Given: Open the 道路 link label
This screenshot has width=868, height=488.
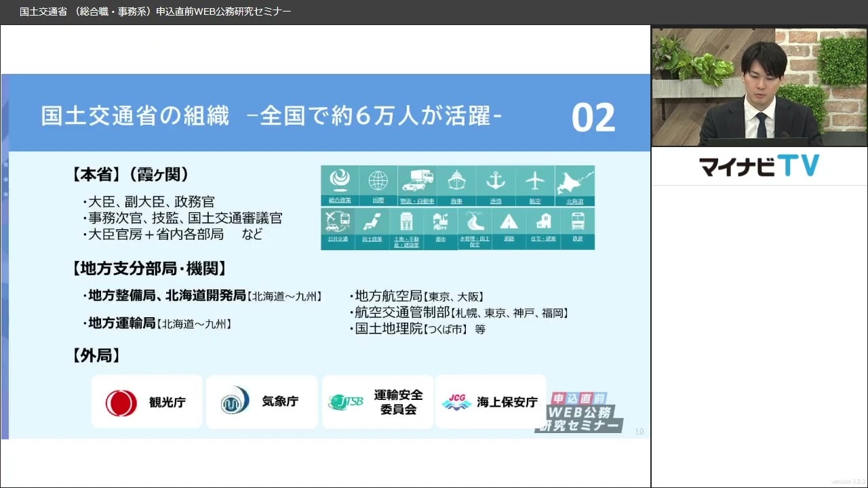Looking at the screenshot, I should coord(509,239).
